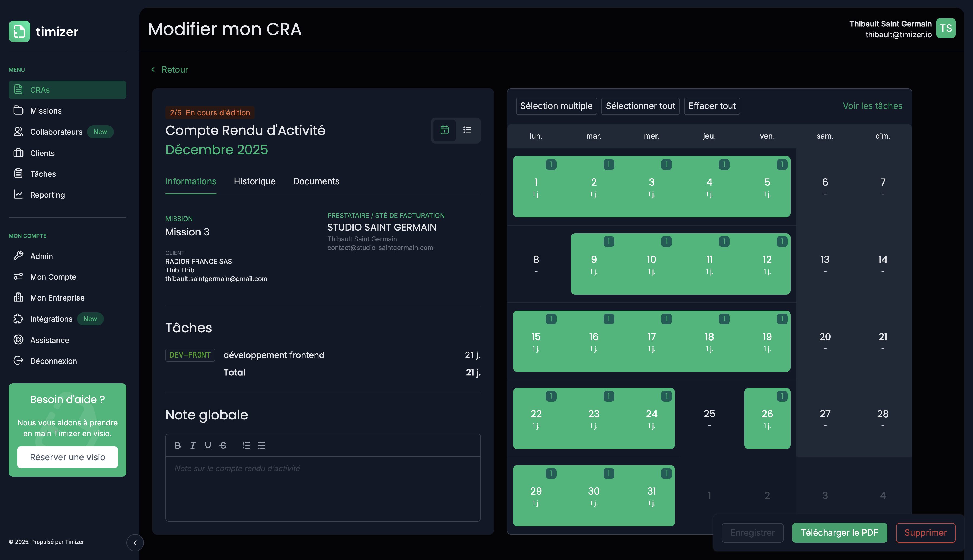Go back using the Retour chevron
This screenshot has height=560, width=973.
[x=153, y=70]
